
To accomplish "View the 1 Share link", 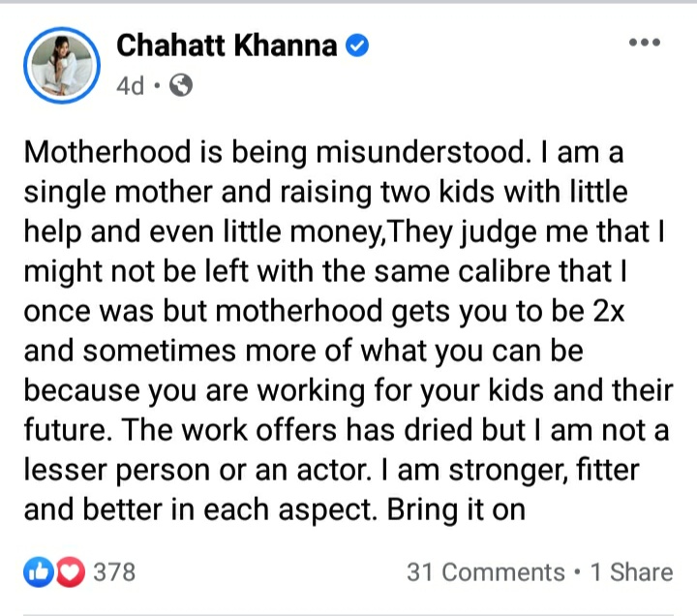I will (631, 572).
